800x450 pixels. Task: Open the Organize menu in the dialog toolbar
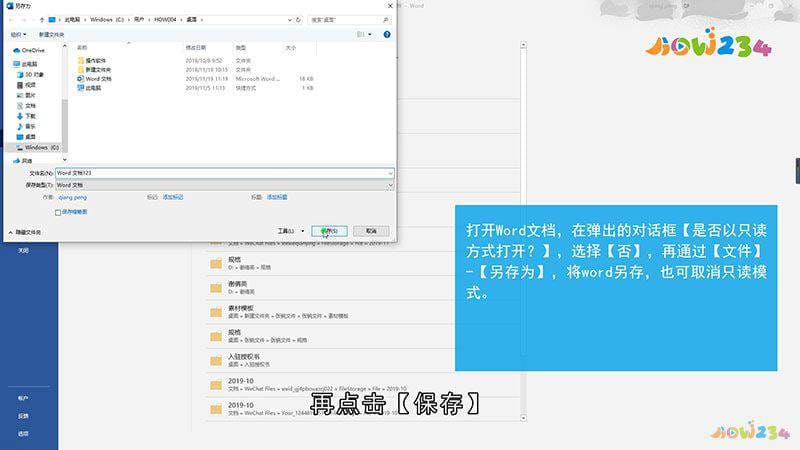[18, 34]
